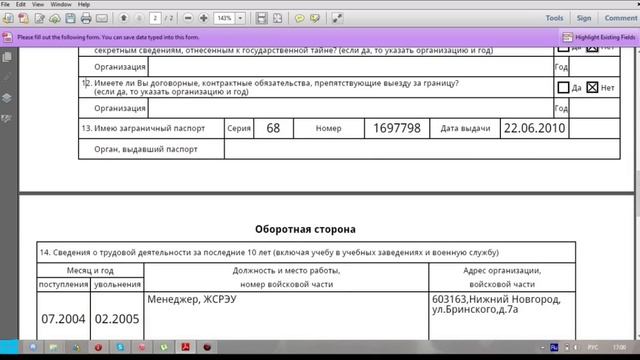640x360 pixels.
Task: Click the fit one full page icon
Action: (x=278, y=18)
